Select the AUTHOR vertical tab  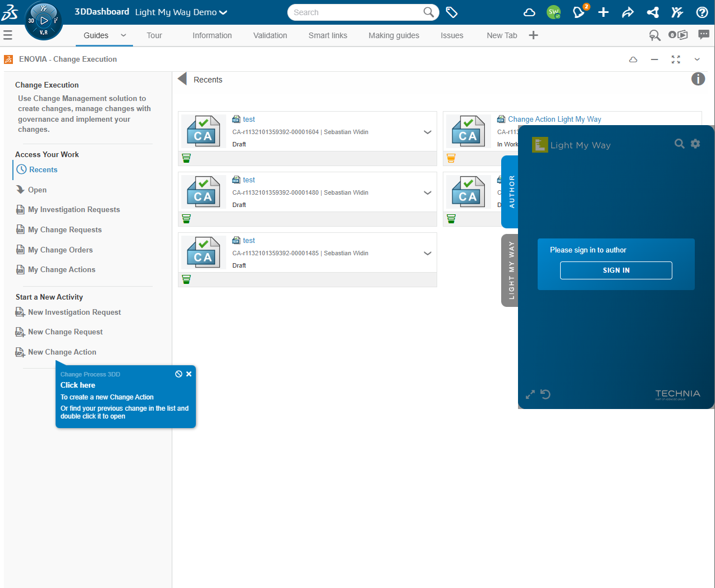click(x=510, y=192)
